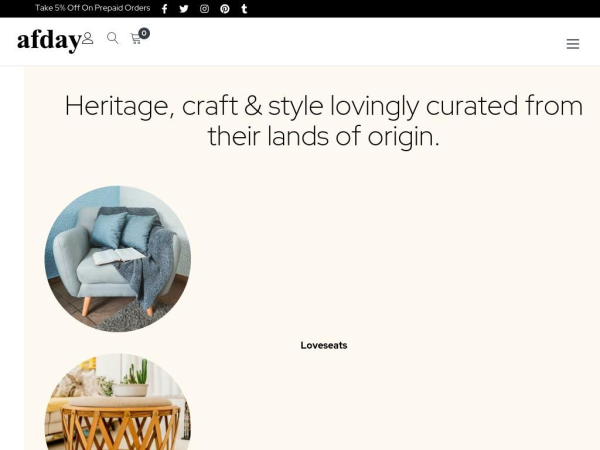600x450 pixels.
Task: Open the user account icon
Action: [x=88, y=38]
